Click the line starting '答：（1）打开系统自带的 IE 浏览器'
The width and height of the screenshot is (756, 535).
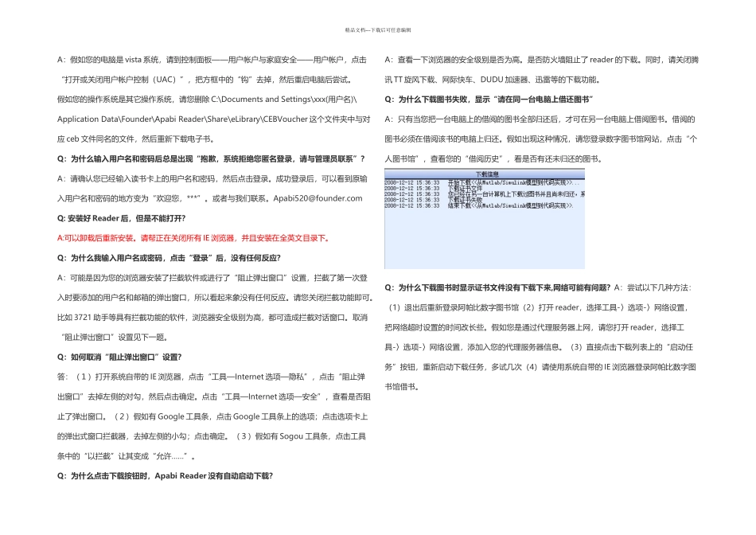coord(211,377)
